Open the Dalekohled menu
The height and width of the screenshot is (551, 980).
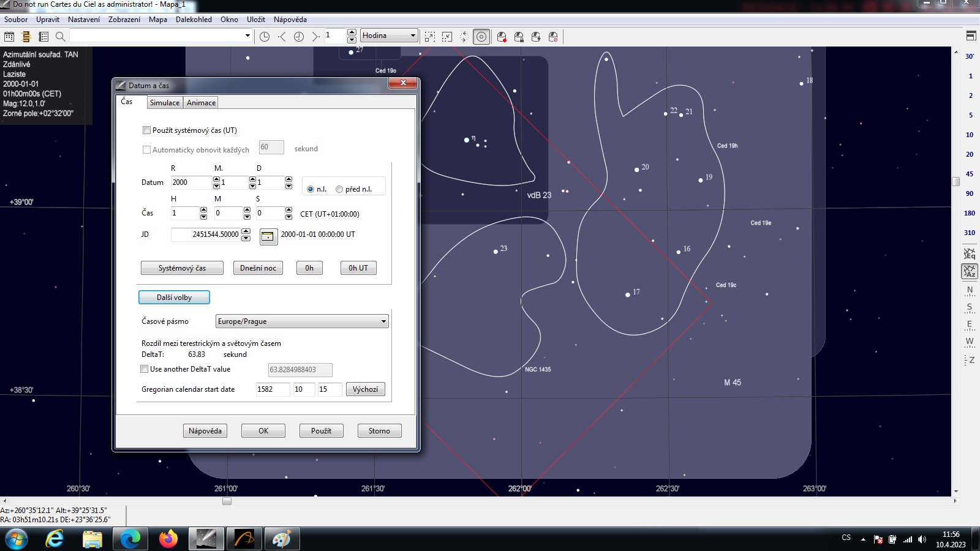(x=194, y=20)
